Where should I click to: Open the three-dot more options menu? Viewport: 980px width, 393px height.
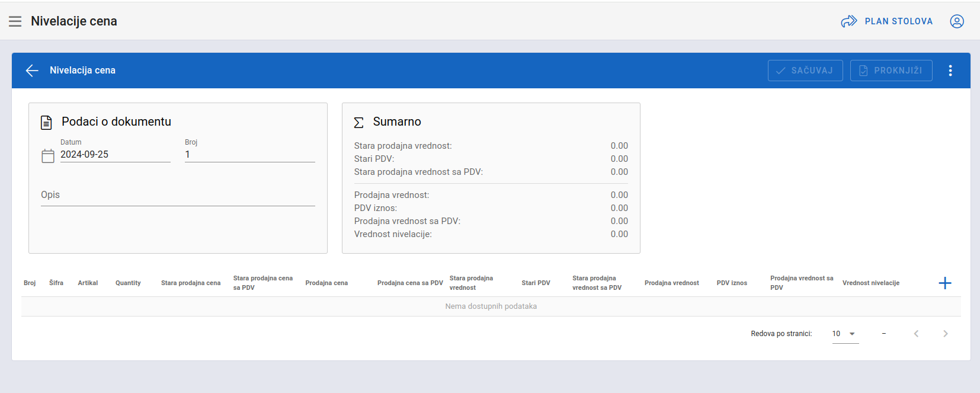(x=950, y=71)
